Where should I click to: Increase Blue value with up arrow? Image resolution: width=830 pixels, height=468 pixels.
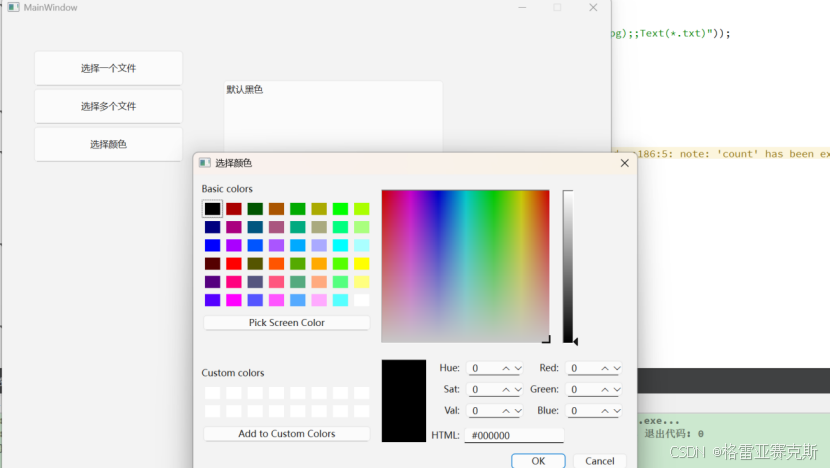point(605,410)
